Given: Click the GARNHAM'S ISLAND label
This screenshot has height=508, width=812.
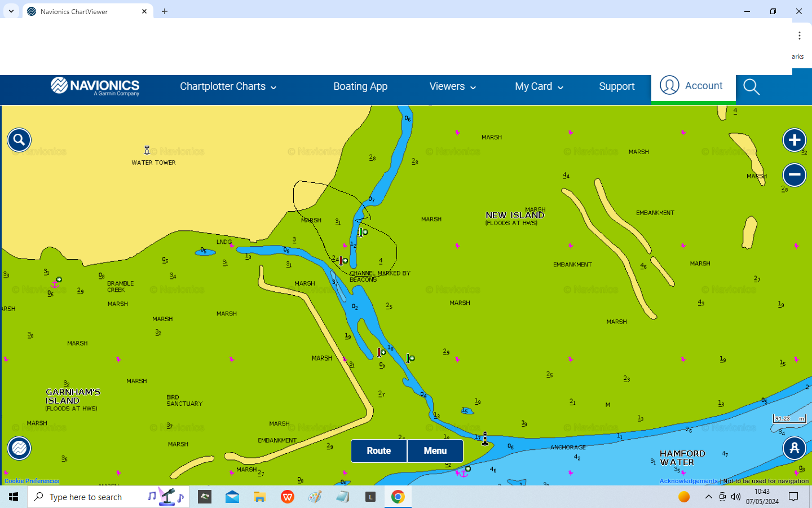Looking at the screenshot, I should [x=73, y=396].
